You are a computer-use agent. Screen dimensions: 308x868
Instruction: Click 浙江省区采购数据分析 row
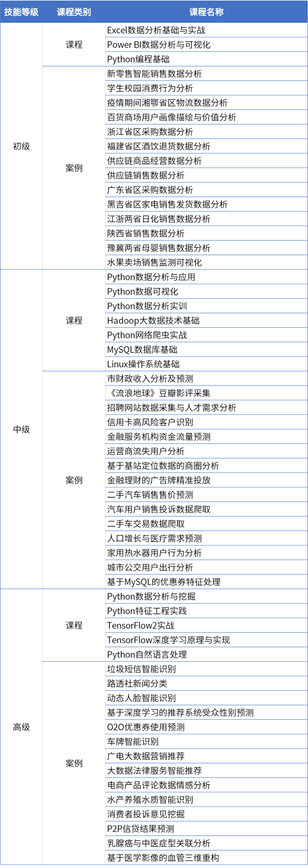pyautogui.click(x=206, y=132)
